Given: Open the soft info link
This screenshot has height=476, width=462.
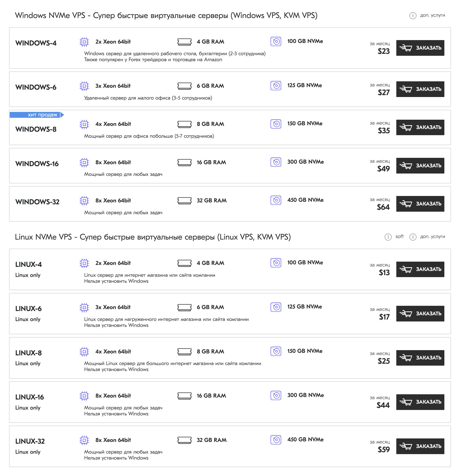Looking at the screenshot, I should pos(399,236).
